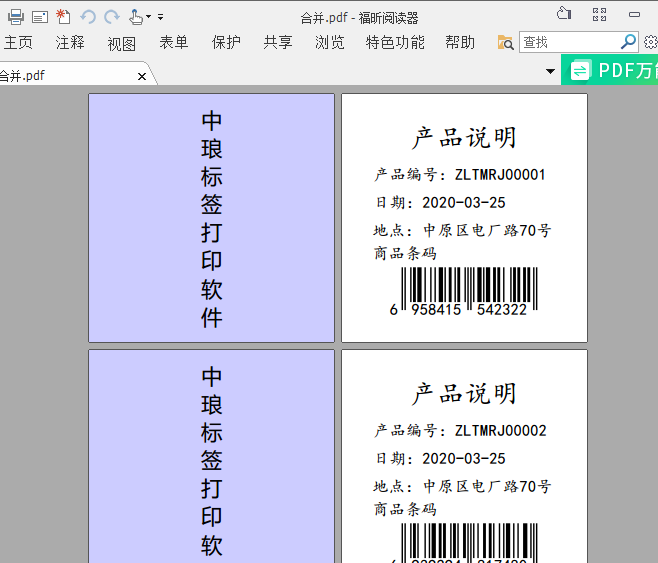The image size is (658, 563).
Task: Click the first 中琅标签打印软件 label page
Action: click(x=211, y=218)
